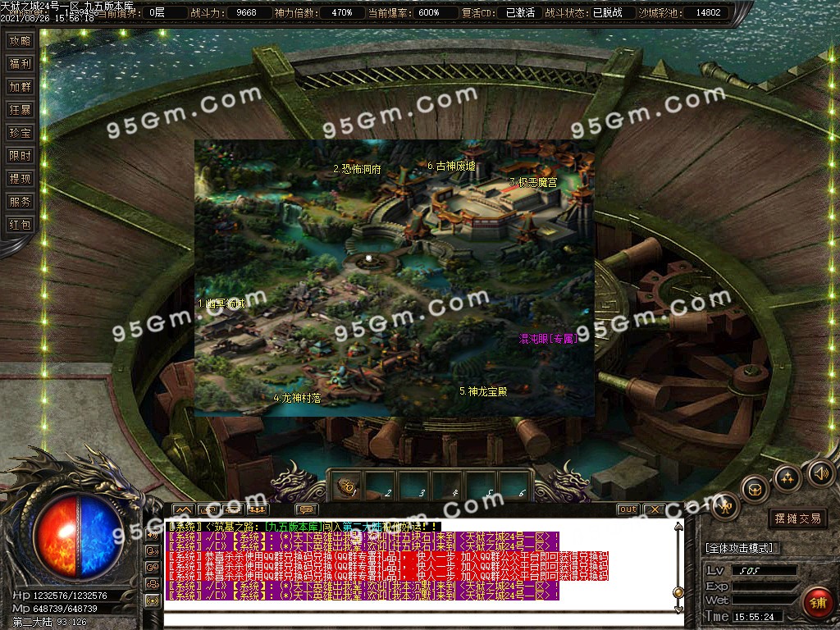
Task: Click the 沙城彩池 value 14802
Action: 708,12
